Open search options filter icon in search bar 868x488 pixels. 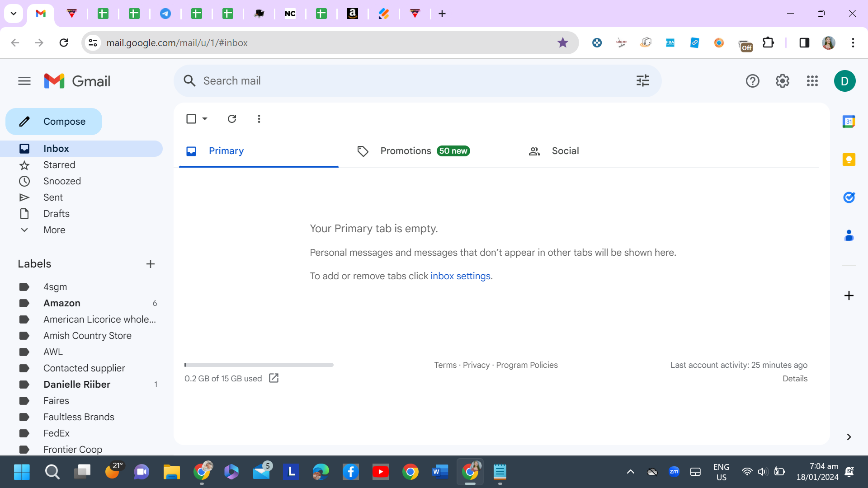642,81
